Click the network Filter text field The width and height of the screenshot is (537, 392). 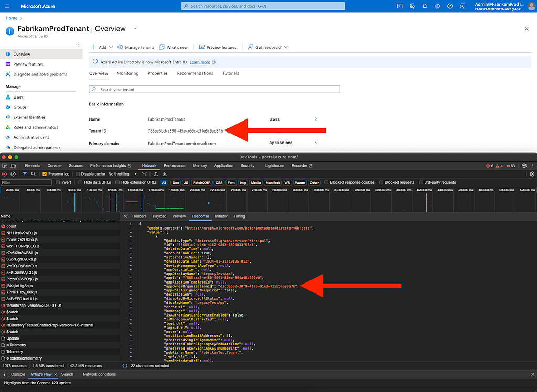(x=26, y=183)
